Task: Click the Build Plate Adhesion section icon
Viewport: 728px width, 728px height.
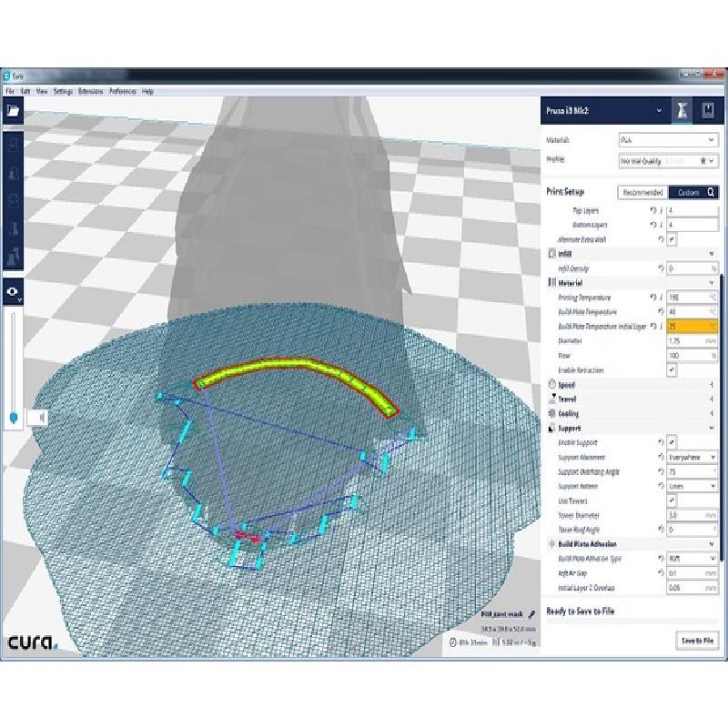Action: coord(552,543)
